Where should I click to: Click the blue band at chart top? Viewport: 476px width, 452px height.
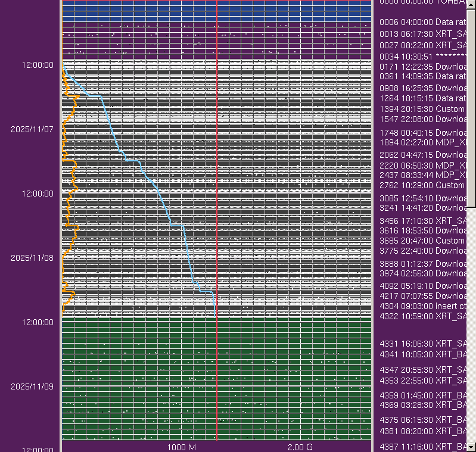tap(217, 12)
